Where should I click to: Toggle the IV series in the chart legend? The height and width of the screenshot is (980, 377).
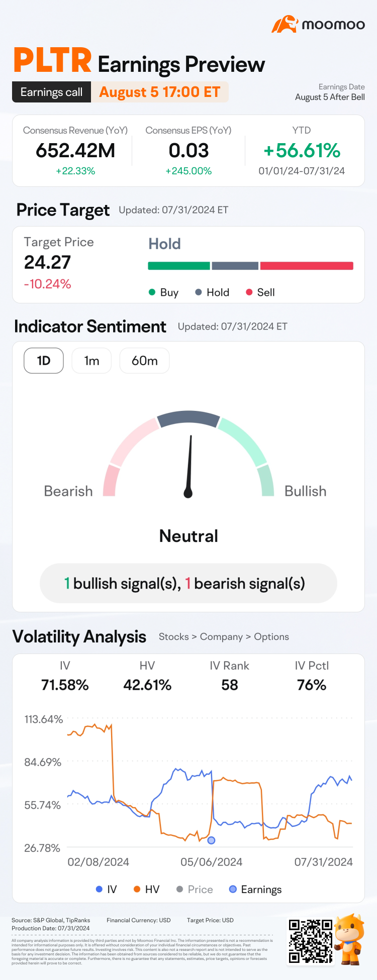(107, 889)
